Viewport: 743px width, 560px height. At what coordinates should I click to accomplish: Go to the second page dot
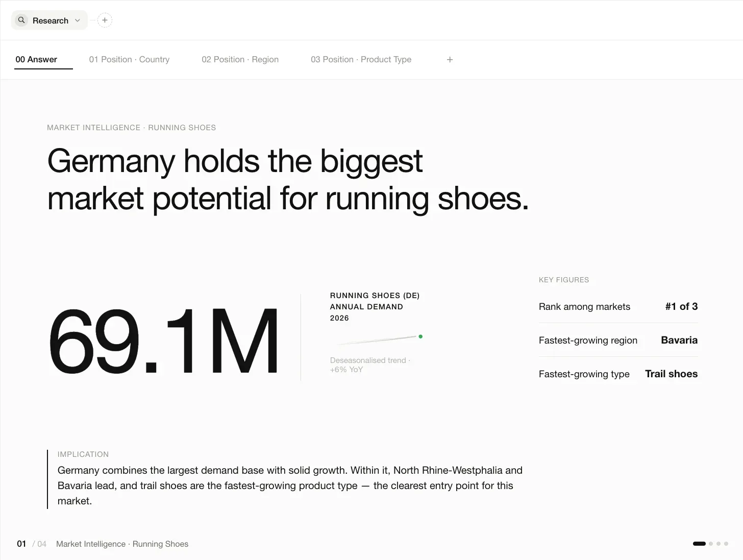[711, 544]
